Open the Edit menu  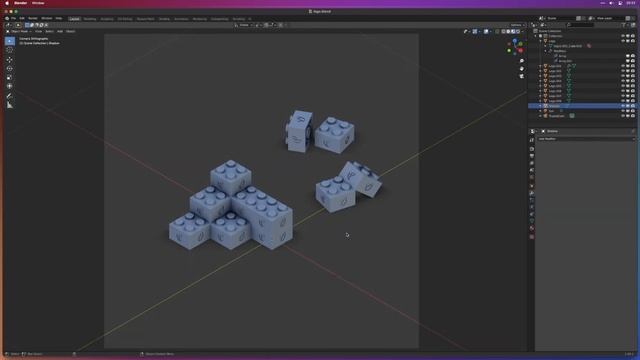click(x=22, y=18)
